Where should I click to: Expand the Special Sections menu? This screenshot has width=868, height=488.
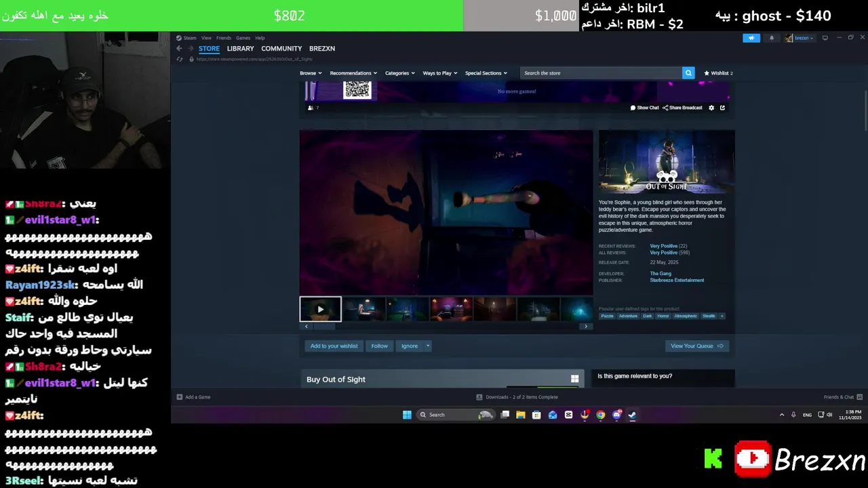point(486,73)
